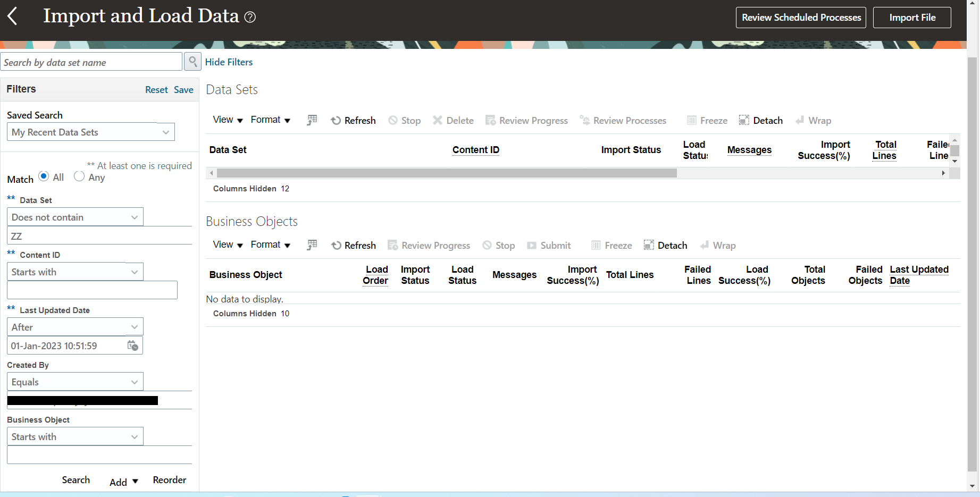
Task: Click the Stop icon in Data Sets toolbar
Action: [x=404, y=120]
